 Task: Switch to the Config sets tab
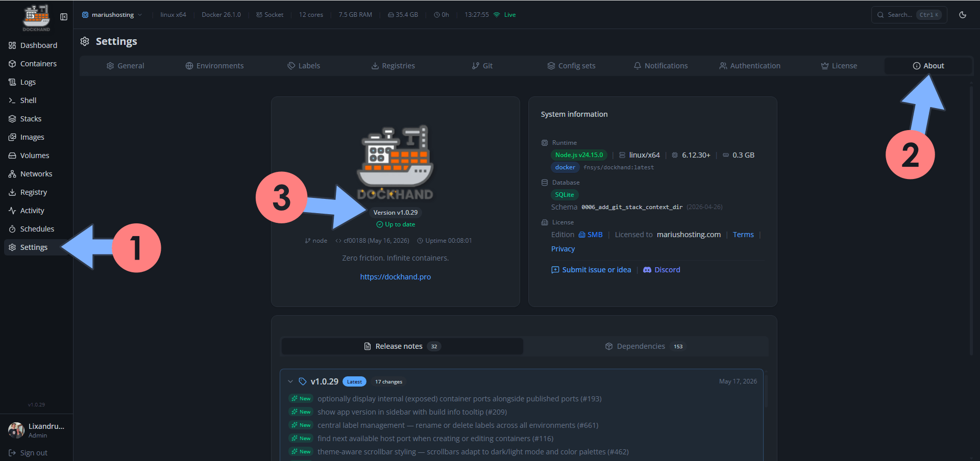point(571,66)
